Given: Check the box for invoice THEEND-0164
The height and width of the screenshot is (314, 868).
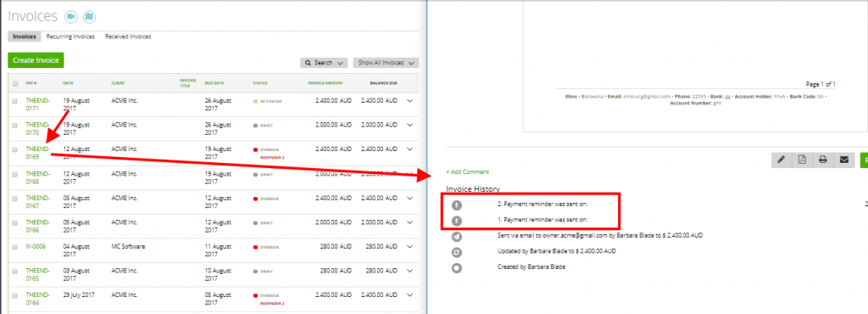Looking at the screenshot, I should point(15,295).
